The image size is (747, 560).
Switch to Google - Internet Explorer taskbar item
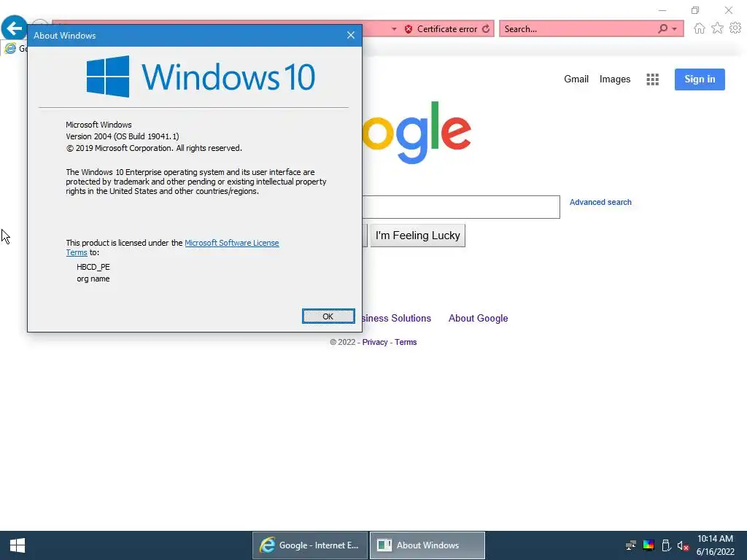click(x=309, y=545)
